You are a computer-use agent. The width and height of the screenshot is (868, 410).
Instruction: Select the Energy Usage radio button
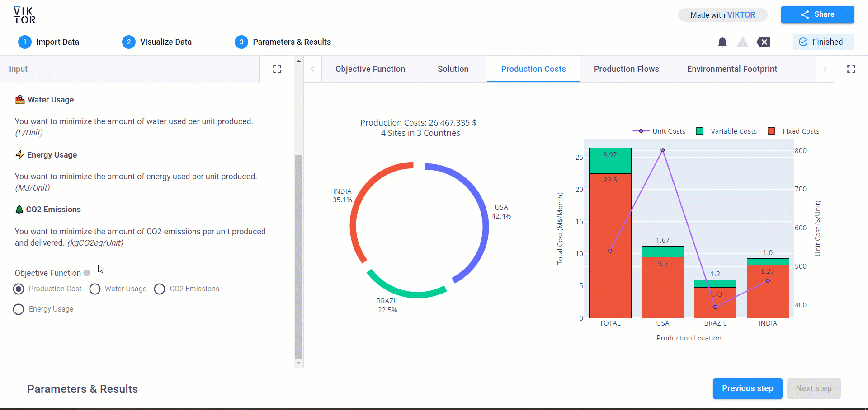tap(19, 309)
